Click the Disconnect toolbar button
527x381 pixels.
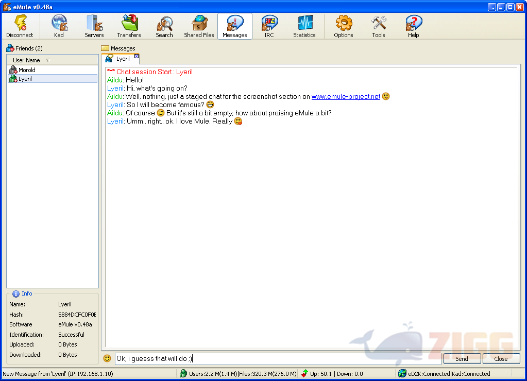[x=19, y=26]
